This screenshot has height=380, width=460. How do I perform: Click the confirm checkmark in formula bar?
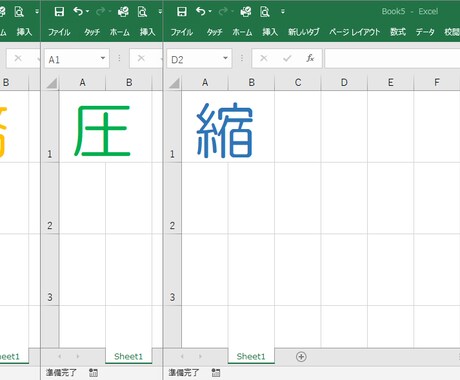(x=287, y=59)
